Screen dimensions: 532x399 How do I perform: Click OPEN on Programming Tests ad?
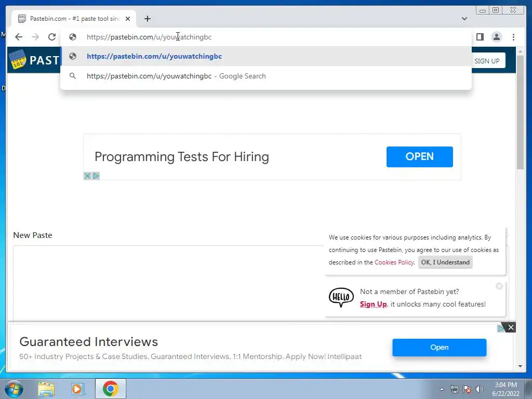coord(419,157)
